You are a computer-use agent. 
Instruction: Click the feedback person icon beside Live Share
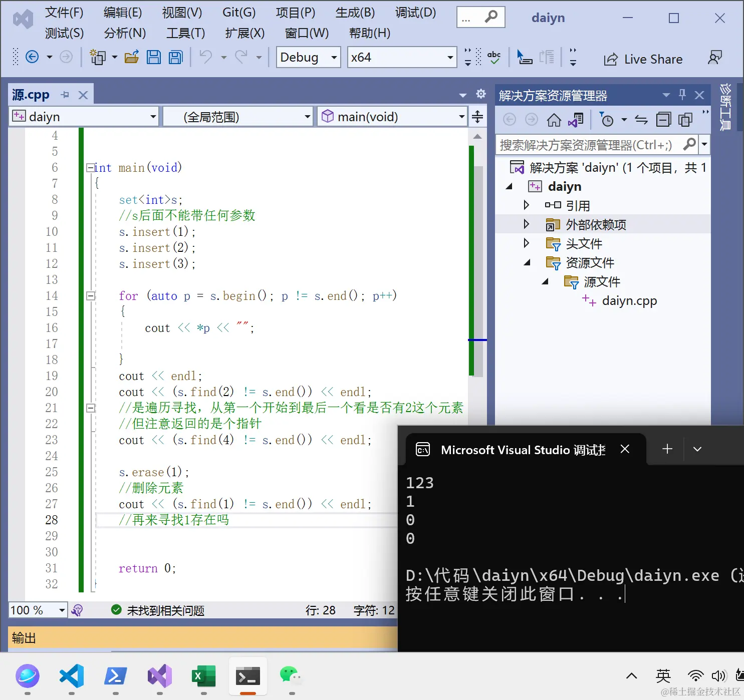715,58
